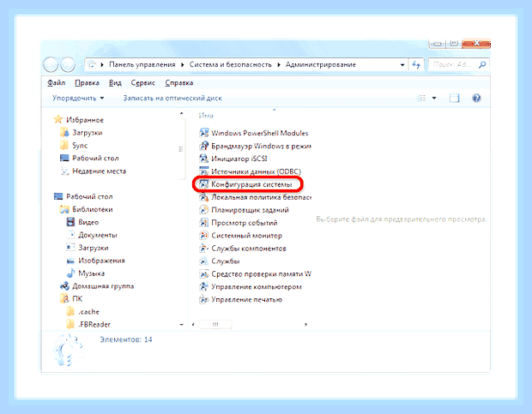Select the Инициатор iSCSI icon
The image size is (532, 414).
click(x=203, y=159)
